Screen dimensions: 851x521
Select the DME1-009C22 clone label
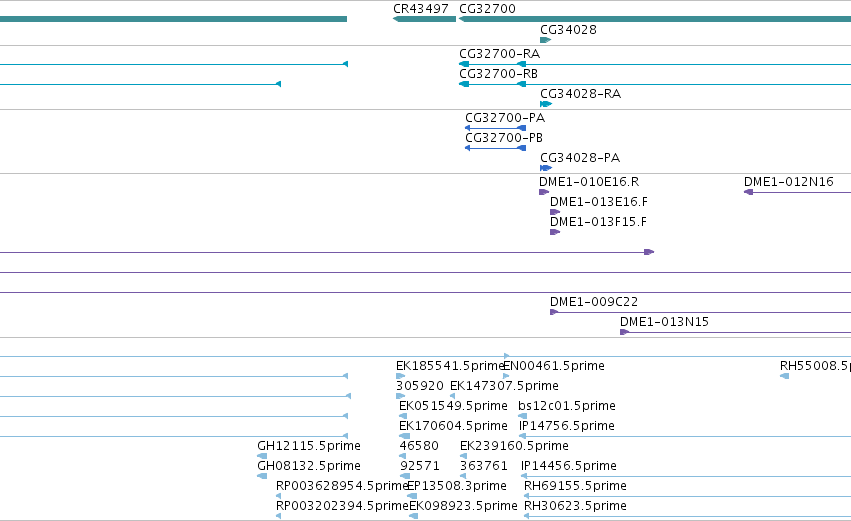click(x=594, y=302)
